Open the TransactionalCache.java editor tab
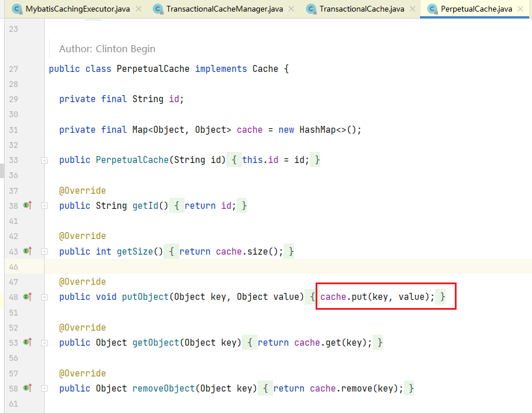The image size is (532, 413). 361,9
